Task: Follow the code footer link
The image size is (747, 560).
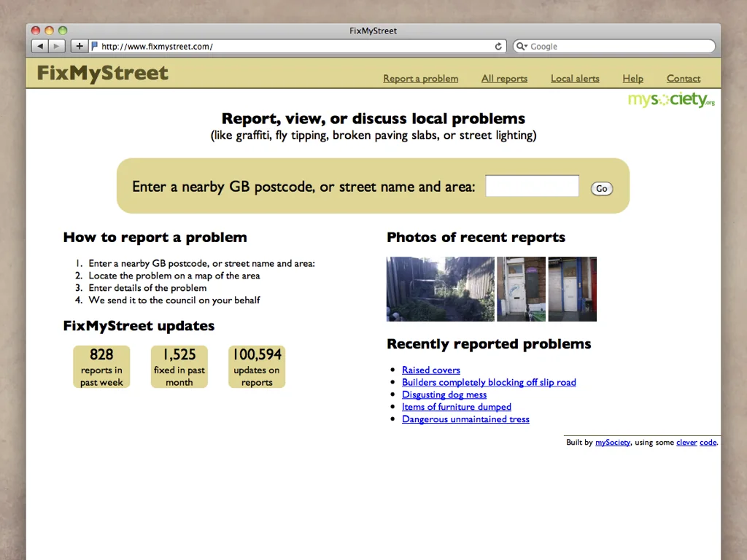Action: pyautogui.click(x=708, y=443)
